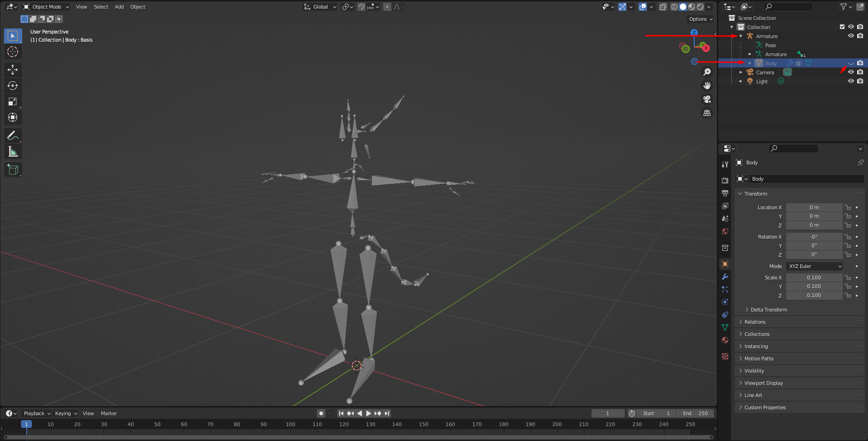Pin the Body properties panel
Screen dimensions: 868x441
click(x=860, y=163)
